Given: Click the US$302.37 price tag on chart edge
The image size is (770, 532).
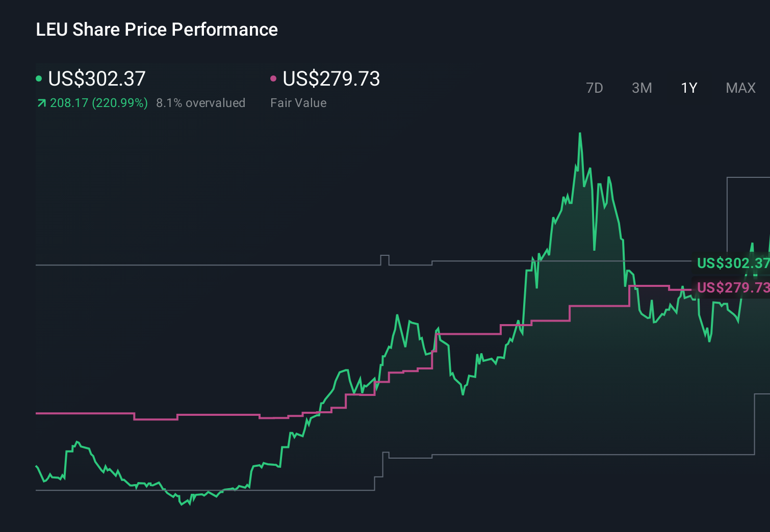Looking at the screenshot, I should coord(733,264).
